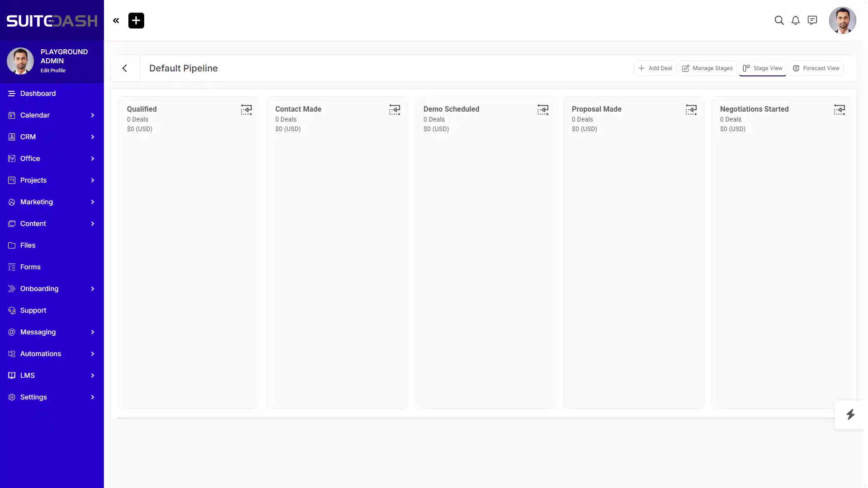The image size is (868, 488).
Task: Open the chat messages icon
Action: point(812,20)
